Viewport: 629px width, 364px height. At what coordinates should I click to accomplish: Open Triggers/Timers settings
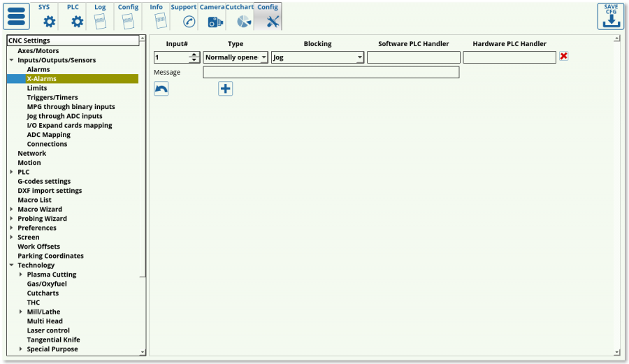[x=52, y=97]
